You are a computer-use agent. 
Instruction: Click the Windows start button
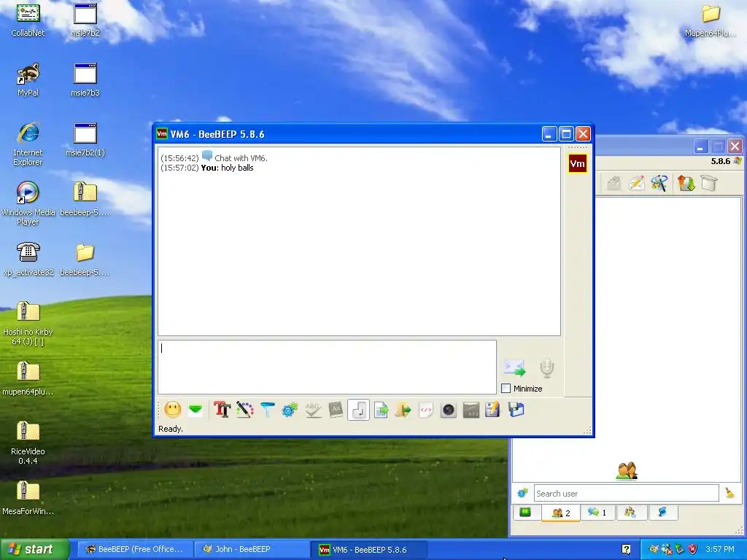(x=35, y=549)
